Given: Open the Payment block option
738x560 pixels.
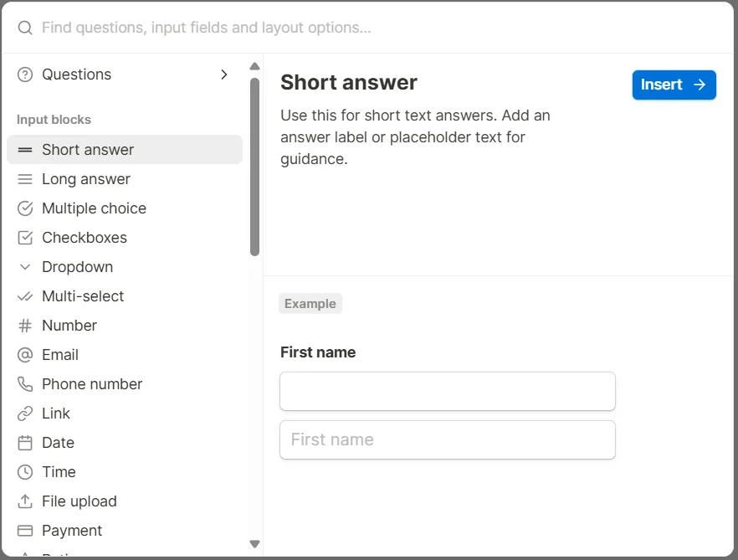Looking at the screenshot, I should (x=72, y=531).
